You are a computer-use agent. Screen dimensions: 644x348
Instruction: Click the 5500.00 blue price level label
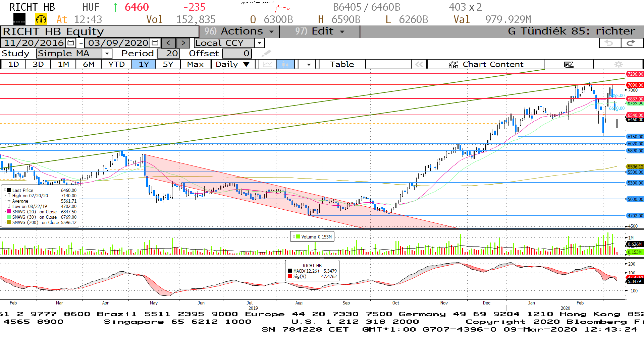pos(635,172)
